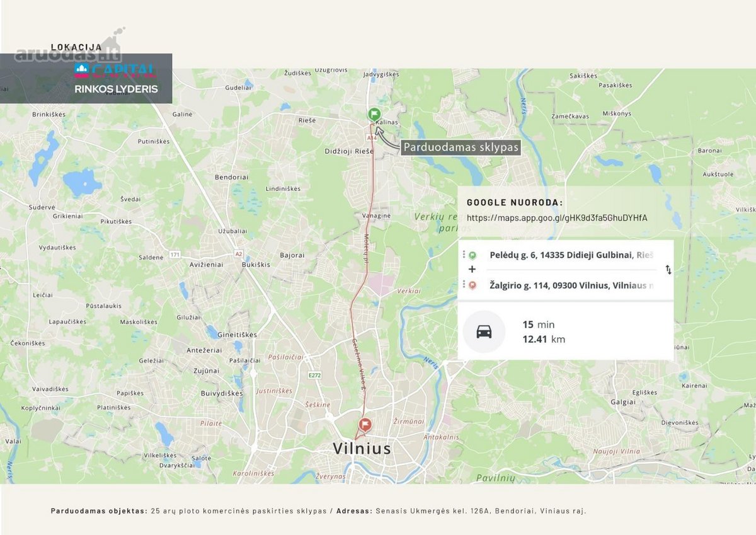The width and height of the screenshot is (756, 535).
Task: Click the Žalgirio g. 114 destination address field
Action: tap(571, 285)
